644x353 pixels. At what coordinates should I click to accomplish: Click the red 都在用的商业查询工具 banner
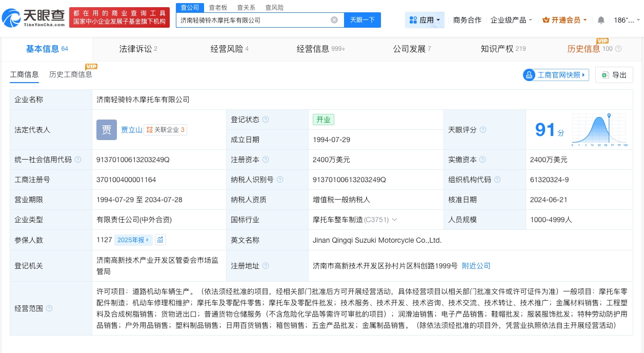(119, 17)
